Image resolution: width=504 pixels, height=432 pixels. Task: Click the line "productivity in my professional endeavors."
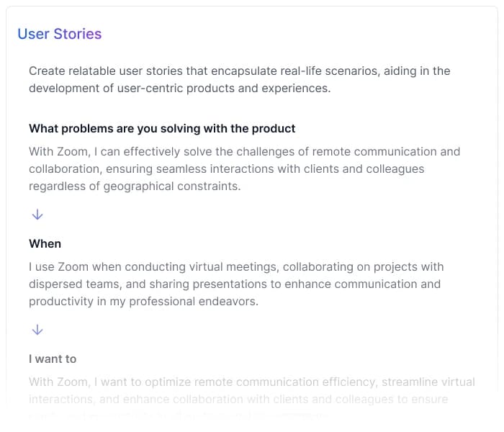[143, 302]
